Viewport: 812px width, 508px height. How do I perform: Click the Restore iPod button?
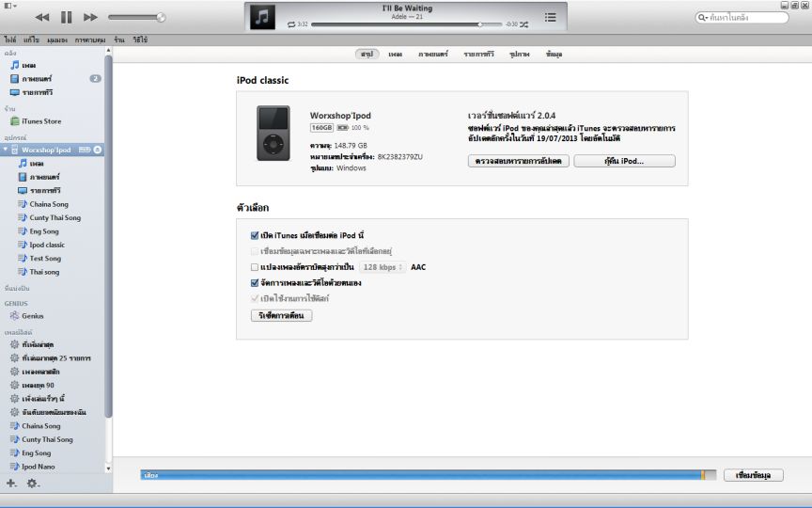click(x=624, y=161)
